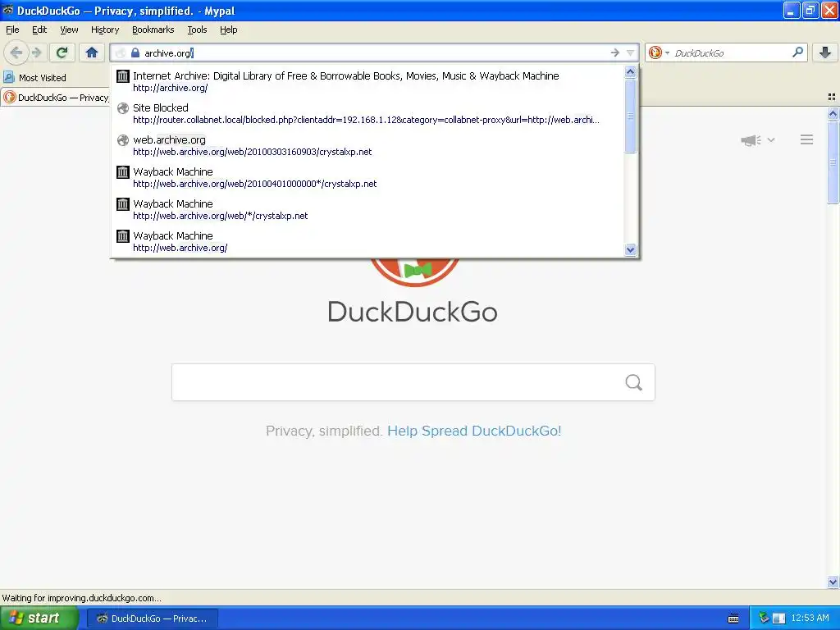Select the DuckDuckGo — Privacy tab
Image resolution: width=840 pixels, height=630 pixels.
pos(56,97)
